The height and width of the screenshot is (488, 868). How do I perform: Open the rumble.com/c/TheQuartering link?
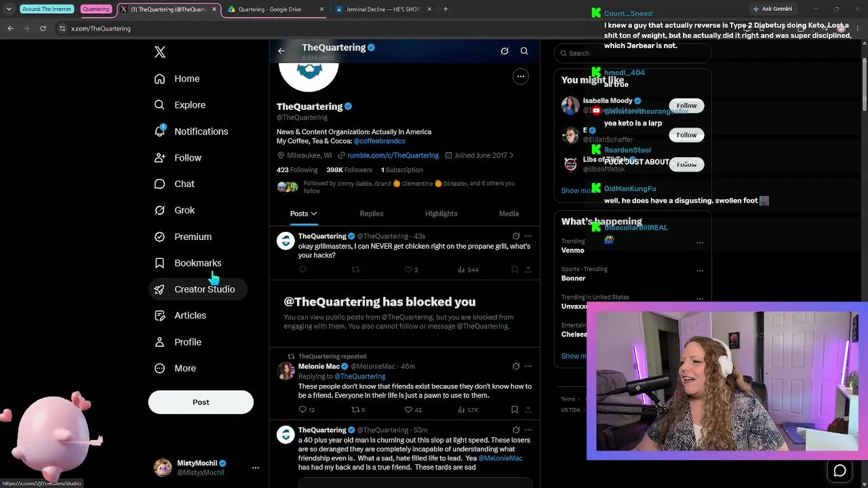tap(393, 155)
